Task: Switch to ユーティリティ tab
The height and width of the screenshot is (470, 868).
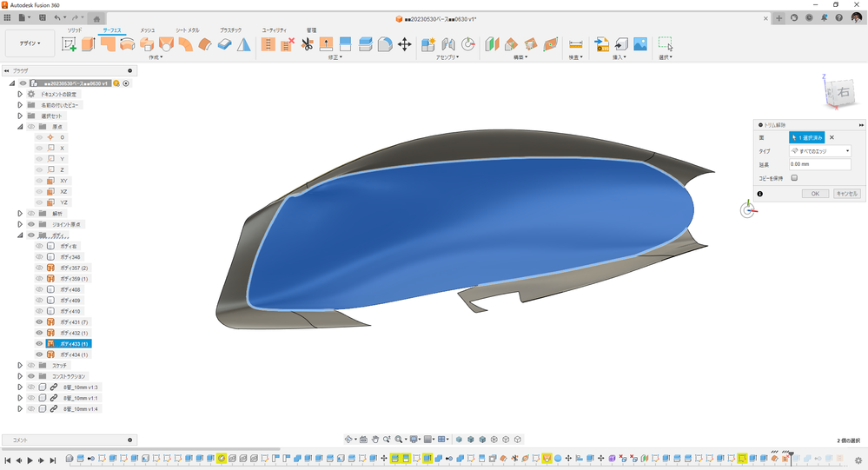Action: [x=274, y=30]
